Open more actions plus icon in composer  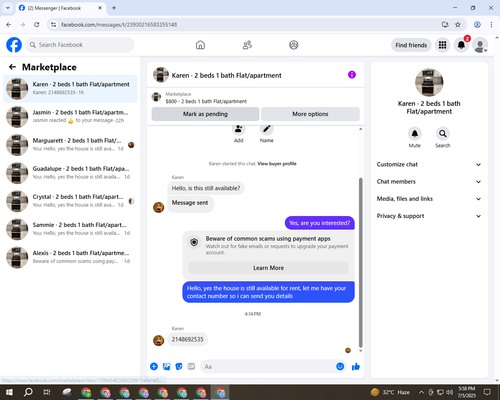coord(154,367)
